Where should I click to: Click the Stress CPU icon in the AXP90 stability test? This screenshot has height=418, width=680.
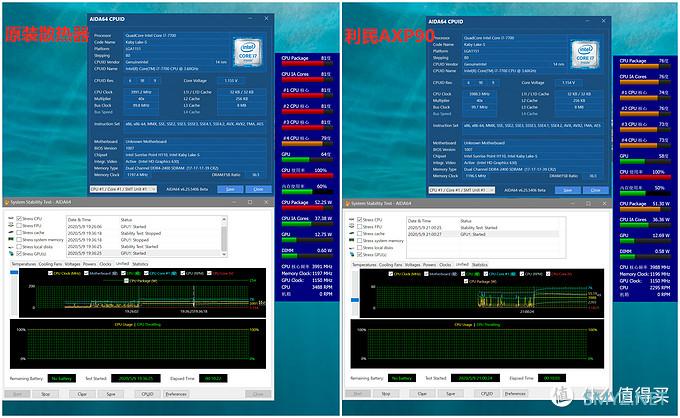(x=352, y=219)
